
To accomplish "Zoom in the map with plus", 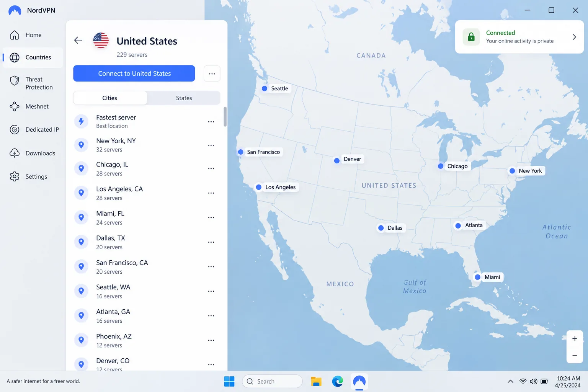I will [575, 339].
